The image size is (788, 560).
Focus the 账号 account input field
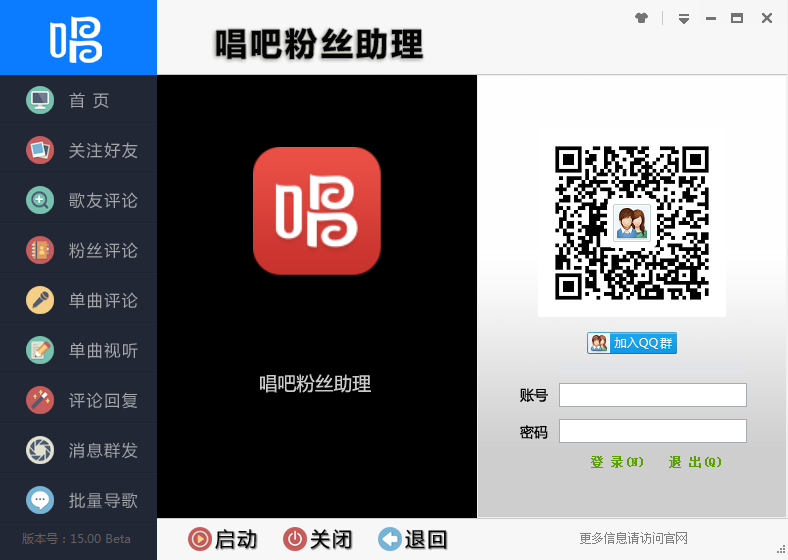pos(652,395)
